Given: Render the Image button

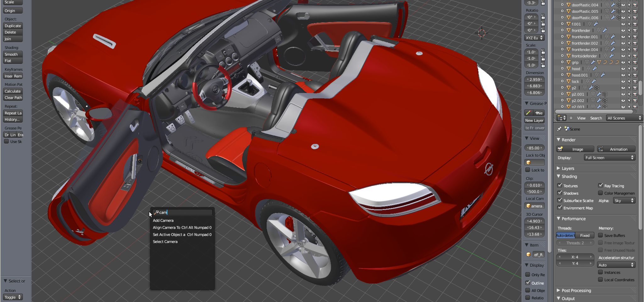Looking at the screenshot, I should click(575, 149).
